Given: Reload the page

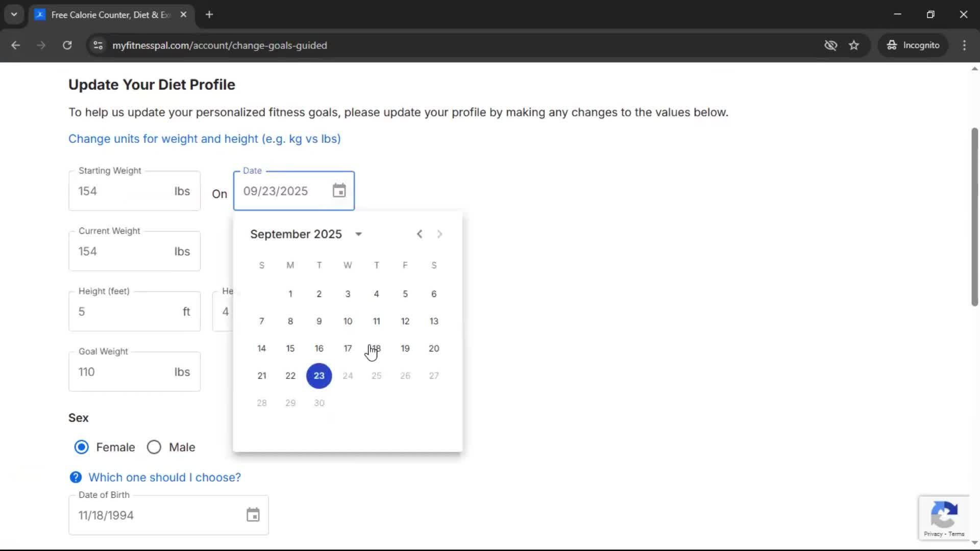Looking at the screenshot, I should tap(67, 45).
